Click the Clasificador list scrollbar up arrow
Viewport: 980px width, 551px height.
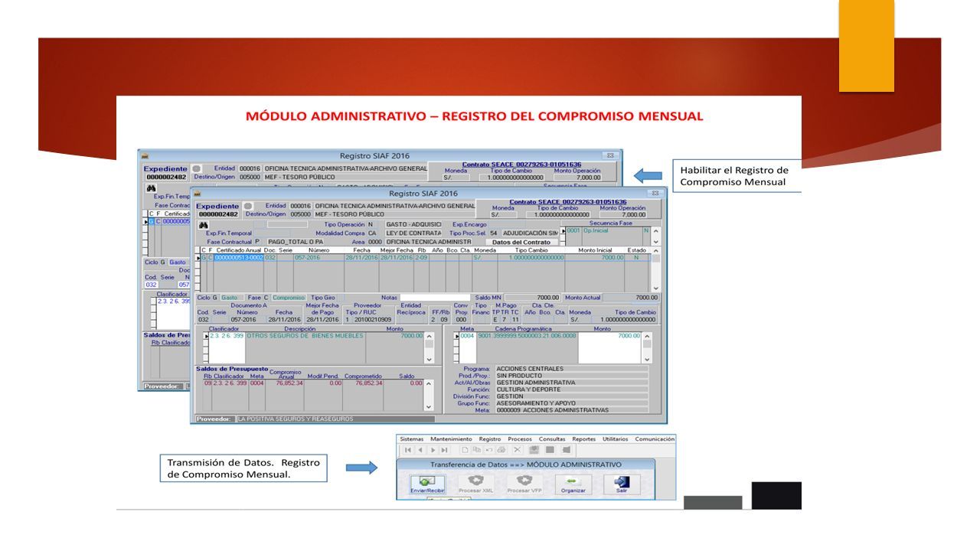point(429,336)
